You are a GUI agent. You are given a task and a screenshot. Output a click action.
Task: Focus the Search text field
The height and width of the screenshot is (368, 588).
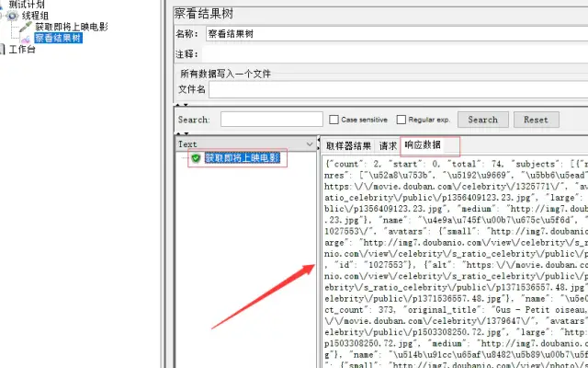pyautogui.click(x=272, y=120)
